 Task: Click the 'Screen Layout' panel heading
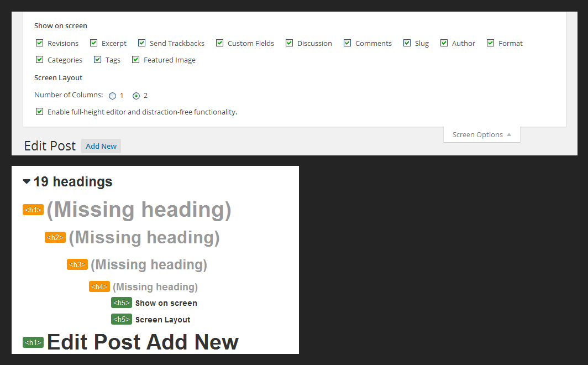point(58,77)
